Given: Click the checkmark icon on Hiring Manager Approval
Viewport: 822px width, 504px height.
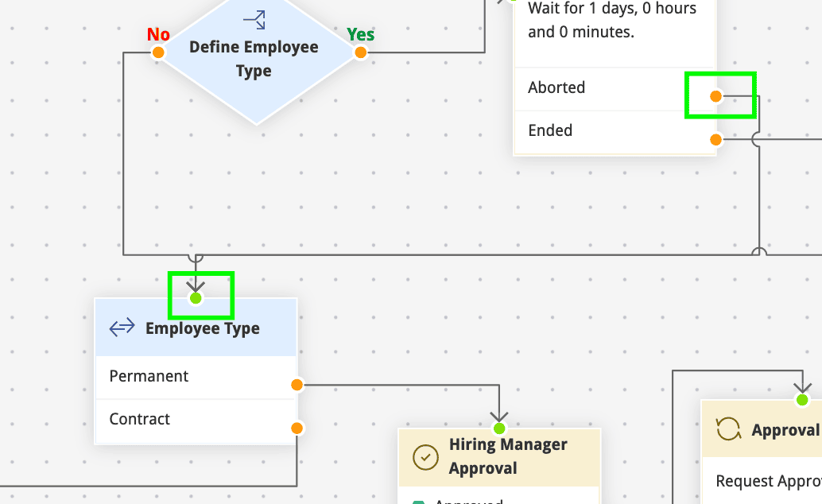Looking at the screenshot, I should 426,456.
